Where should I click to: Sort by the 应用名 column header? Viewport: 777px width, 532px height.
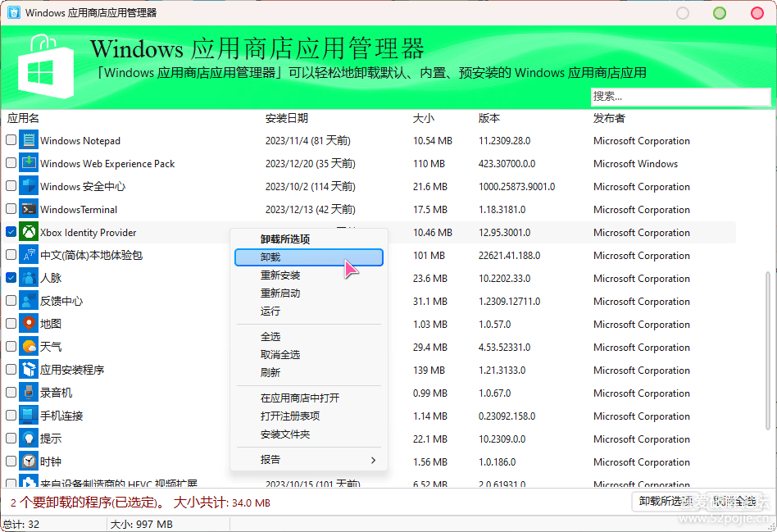23,118
